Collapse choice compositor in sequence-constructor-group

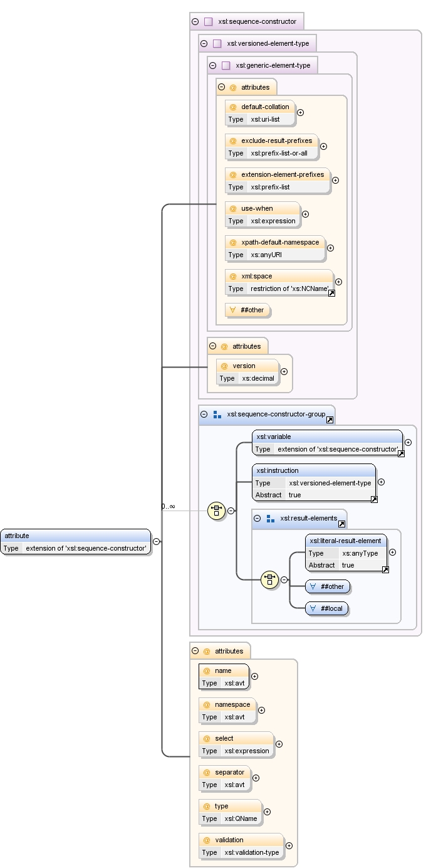[x=231, y=511]
